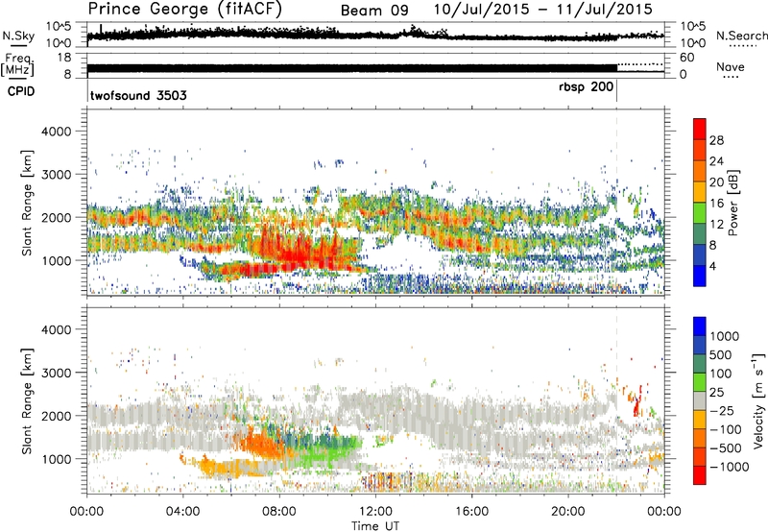The width and height of the screenshot is (768, 532).
Task: Click the blue top of velocity color bar
Action: (700, 326)
